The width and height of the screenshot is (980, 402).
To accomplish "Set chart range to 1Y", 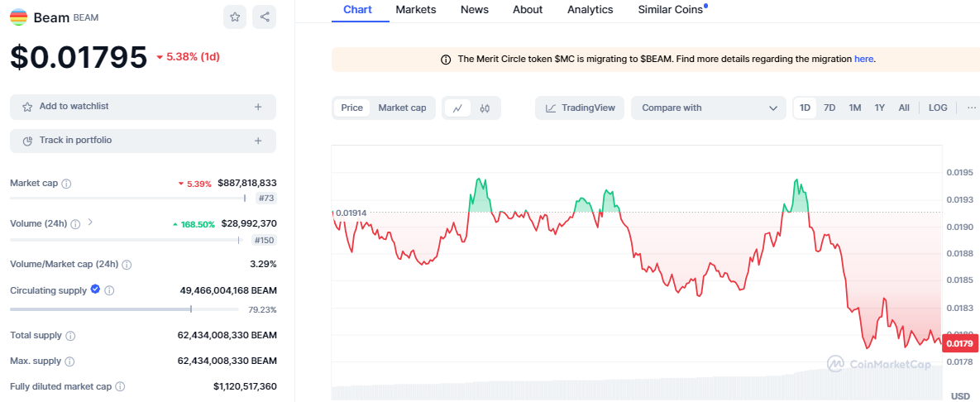I will 879,108.
